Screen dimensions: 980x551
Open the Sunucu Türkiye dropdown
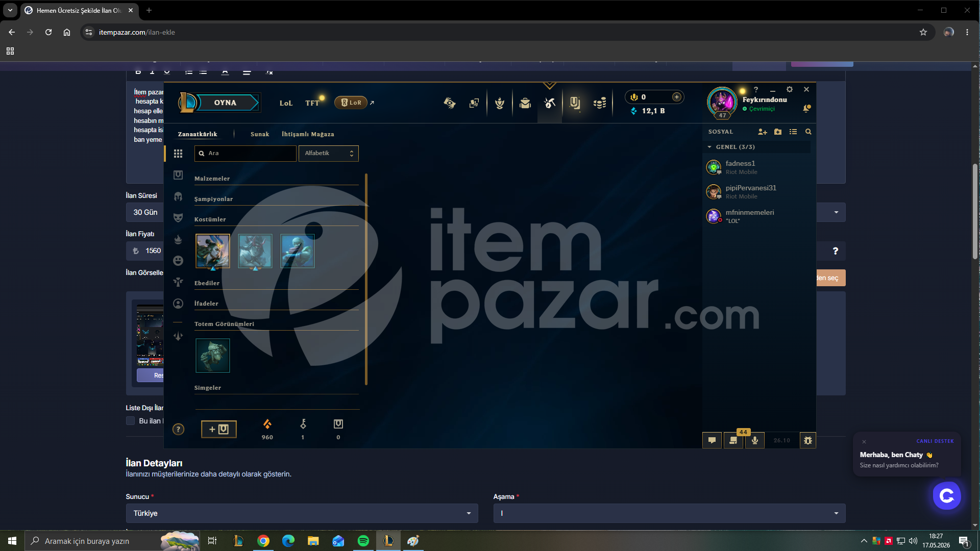tap(302, 513)
